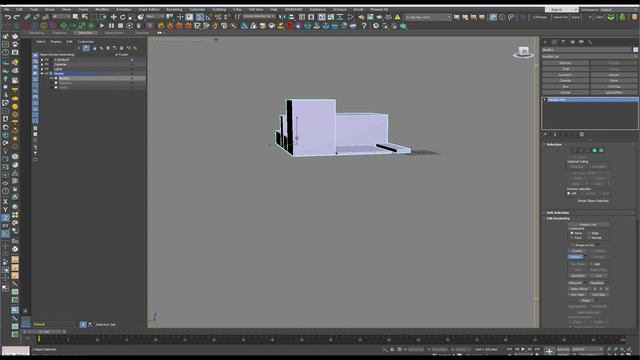Toggle Preserve UVs checkbox
Screen dimensions: 640x360
pyautogui.click(x=573, y=245)
